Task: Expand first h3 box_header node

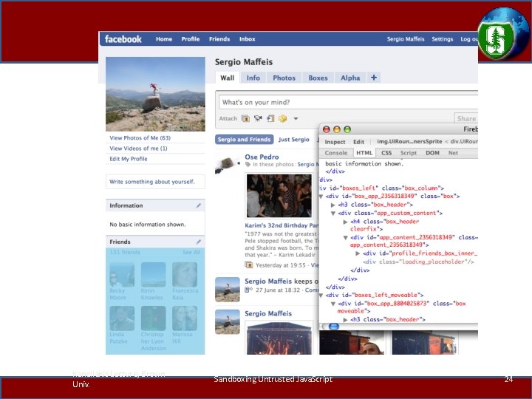Action: (x=333, y=205)
